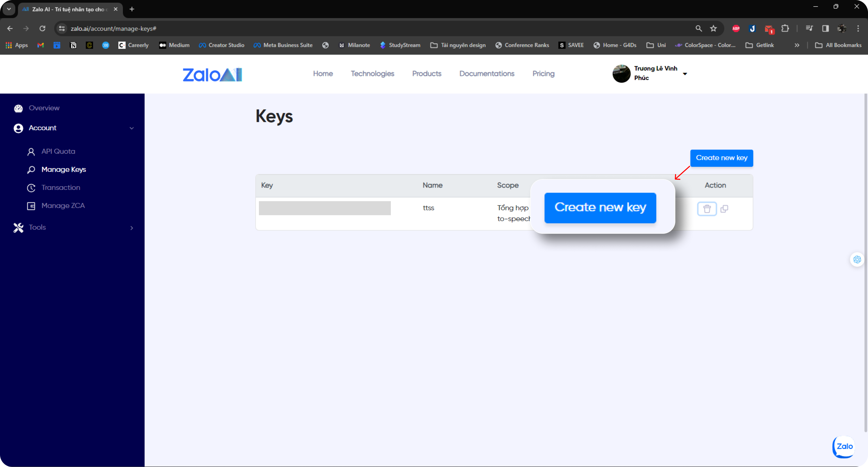Select Manage Keys in sidebar

(63, 170)
